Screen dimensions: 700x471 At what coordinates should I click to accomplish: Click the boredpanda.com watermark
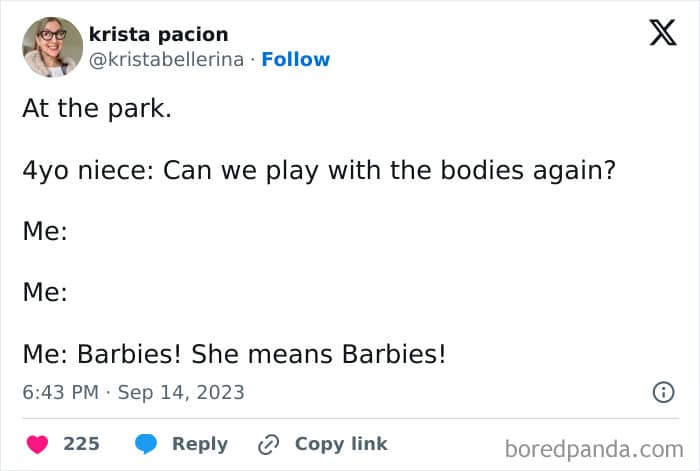point(593,447)
